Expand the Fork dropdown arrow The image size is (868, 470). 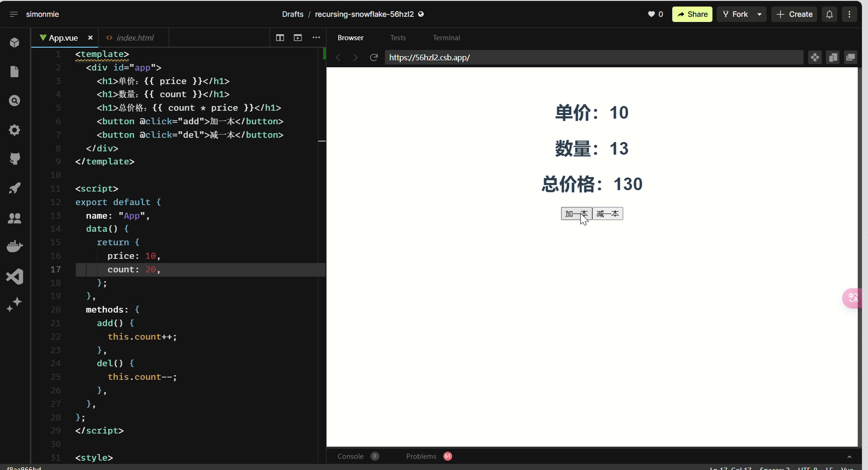[x=760, y=14]
